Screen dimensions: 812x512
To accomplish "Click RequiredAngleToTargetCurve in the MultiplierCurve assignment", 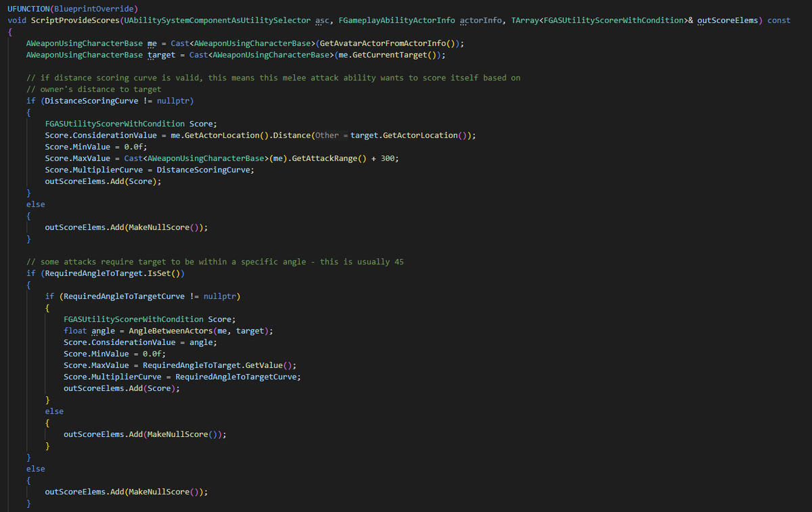I will 236,377.
